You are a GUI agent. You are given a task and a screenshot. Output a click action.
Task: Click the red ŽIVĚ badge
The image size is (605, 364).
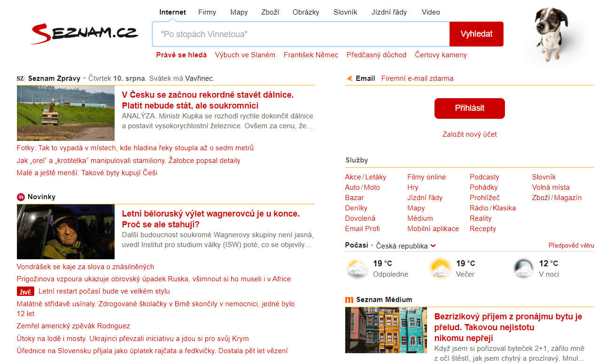pos(25,292)
